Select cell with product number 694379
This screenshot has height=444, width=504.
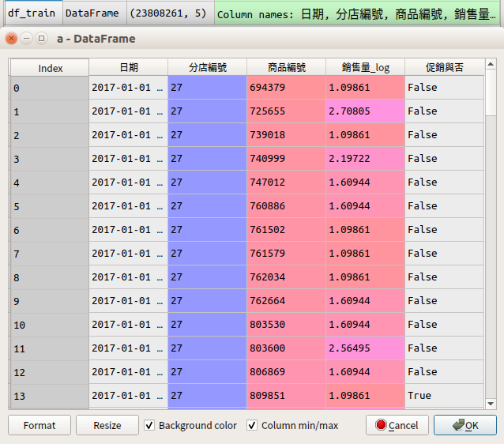[x=287, y=88]
